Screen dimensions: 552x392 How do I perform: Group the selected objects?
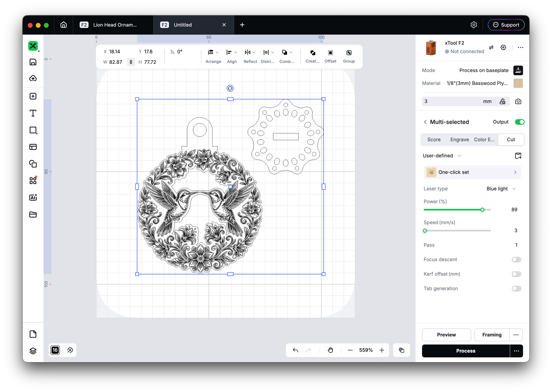click(x=349, y=57)
